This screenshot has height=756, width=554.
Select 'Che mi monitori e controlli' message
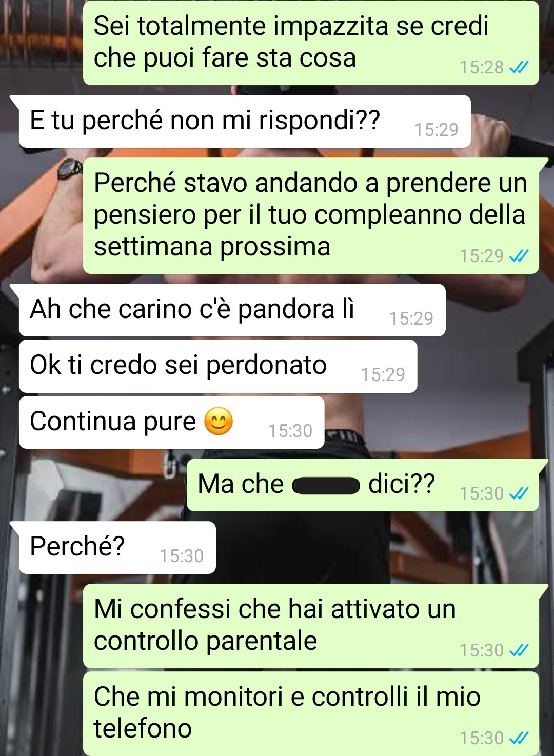311,713
